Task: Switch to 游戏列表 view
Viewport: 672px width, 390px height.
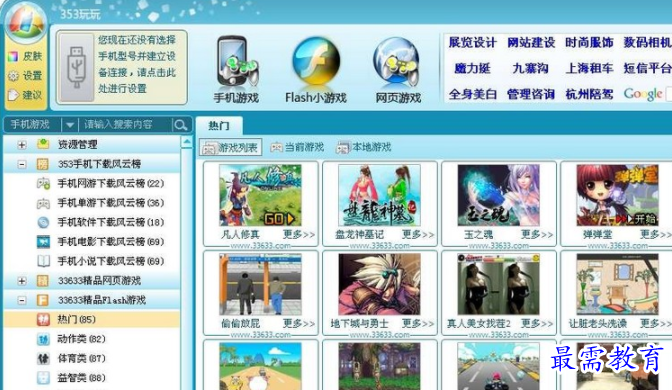Action: [231, 147]
